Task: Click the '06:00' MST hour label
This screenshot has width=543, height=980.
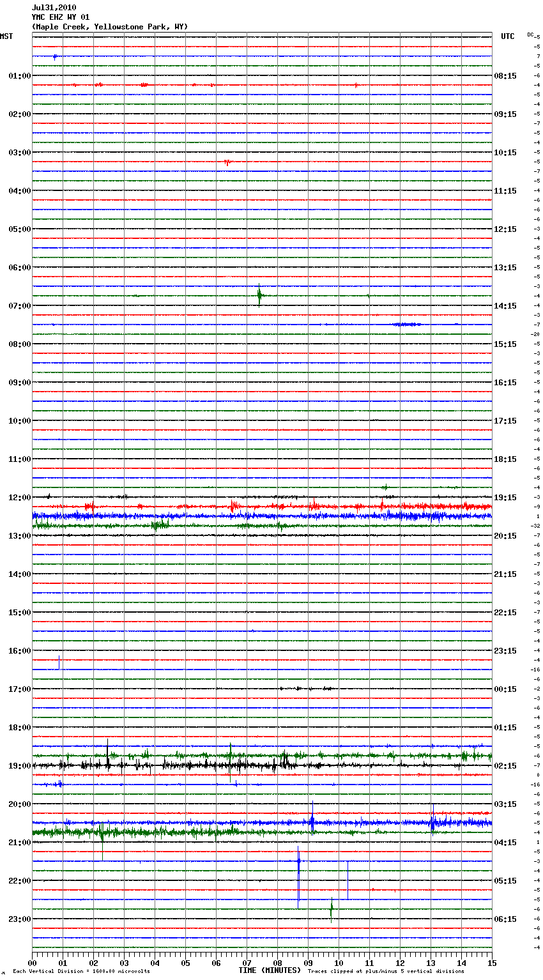Action: point(20,268)
